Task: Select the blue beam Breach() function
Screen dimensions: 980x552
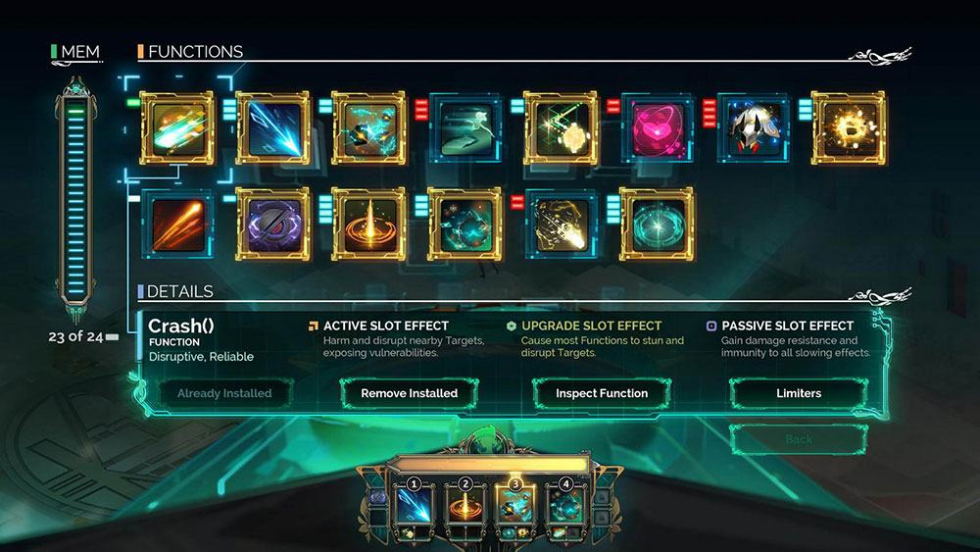Action: (273, 128)
